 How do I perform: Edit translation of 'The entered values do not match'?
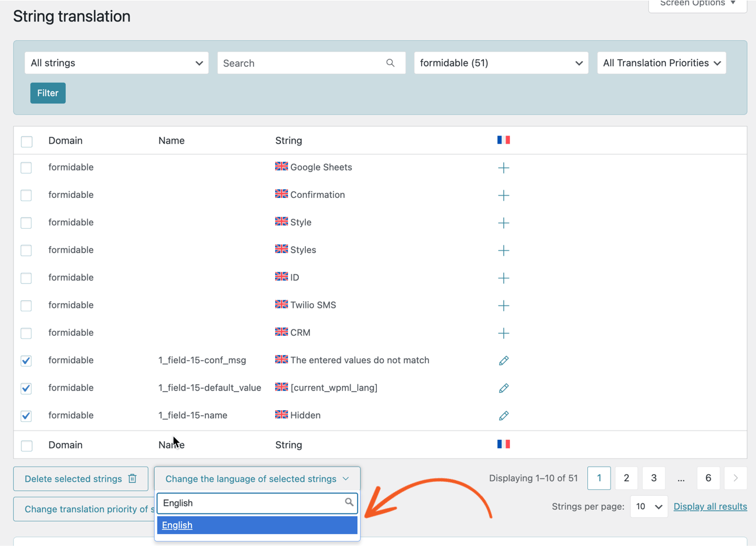point(504,361)
